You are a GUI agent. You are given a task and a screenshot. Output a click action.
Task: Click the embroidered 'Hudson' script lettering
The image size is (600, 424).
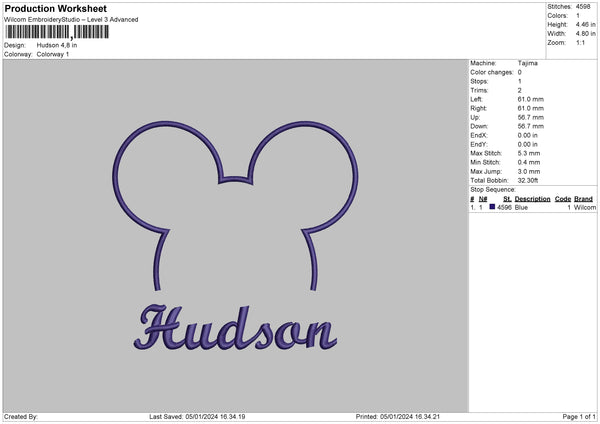[x=235, y=328]
